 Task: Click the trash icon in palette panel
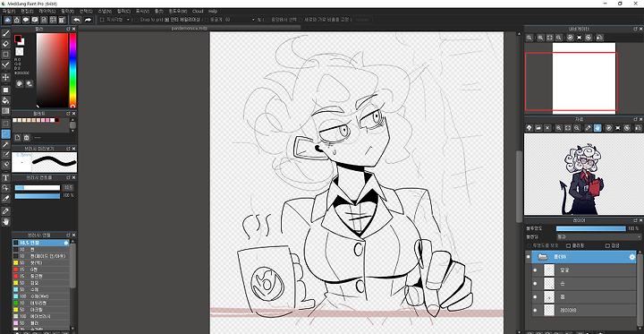(x=26, y=137)
